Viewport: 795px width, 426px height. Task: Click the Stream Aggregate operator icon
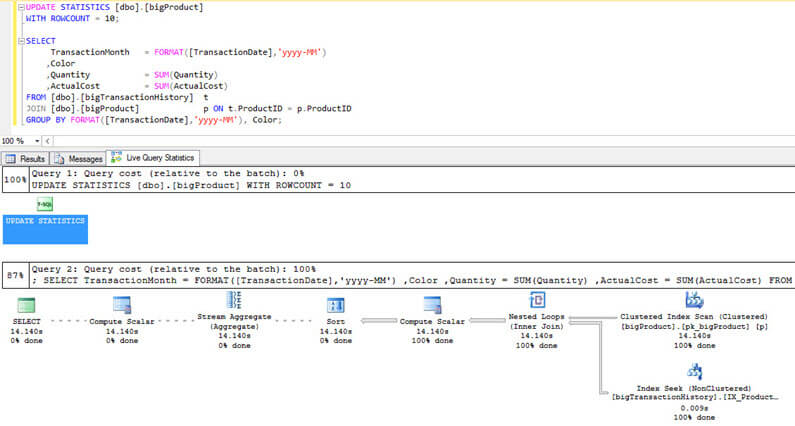234,300
